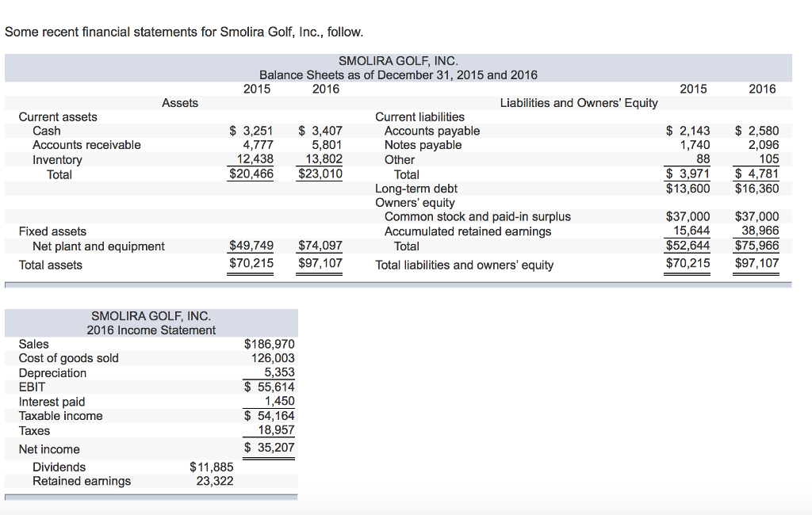This screenshot has height=515, width=812.
Task: Click the 'Dividends' row label
Action: tap(59, 467)
